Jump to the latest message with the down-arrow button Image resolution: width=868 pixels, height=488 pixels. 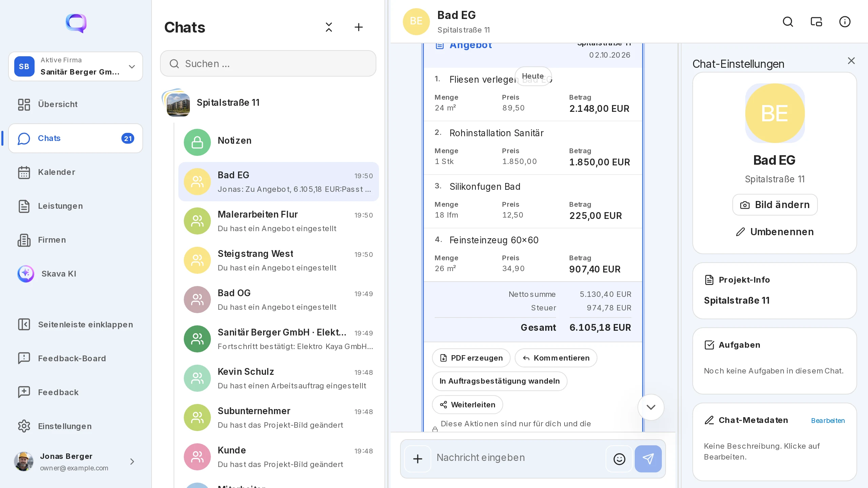651,407
